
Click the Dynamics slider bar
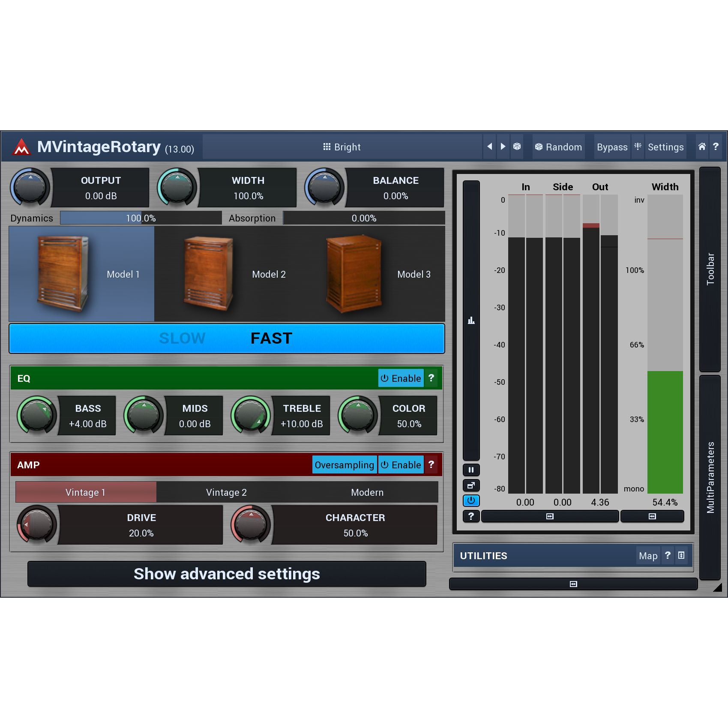click(141, 218)
